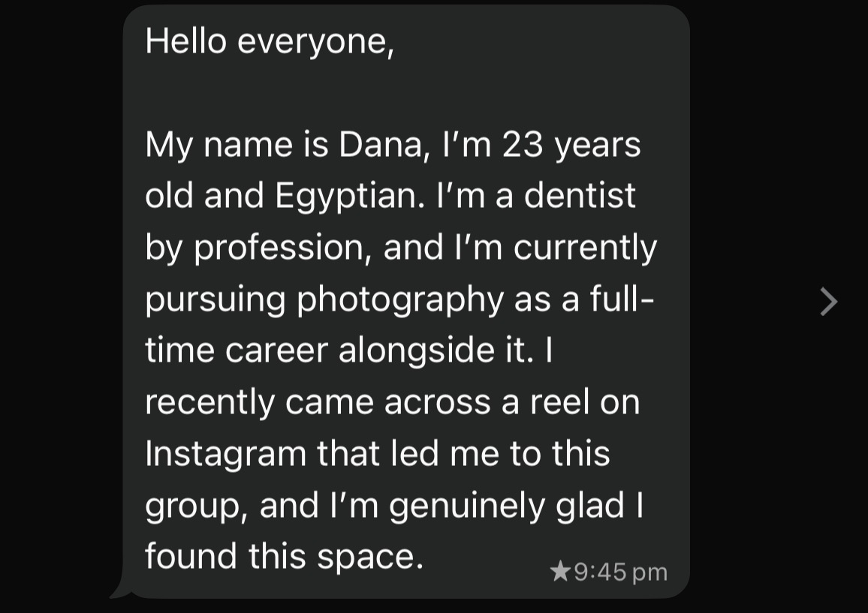This screenshot has width=868, height=613.
Task: Click the word "Instagram" in the message
Action: 226,454
